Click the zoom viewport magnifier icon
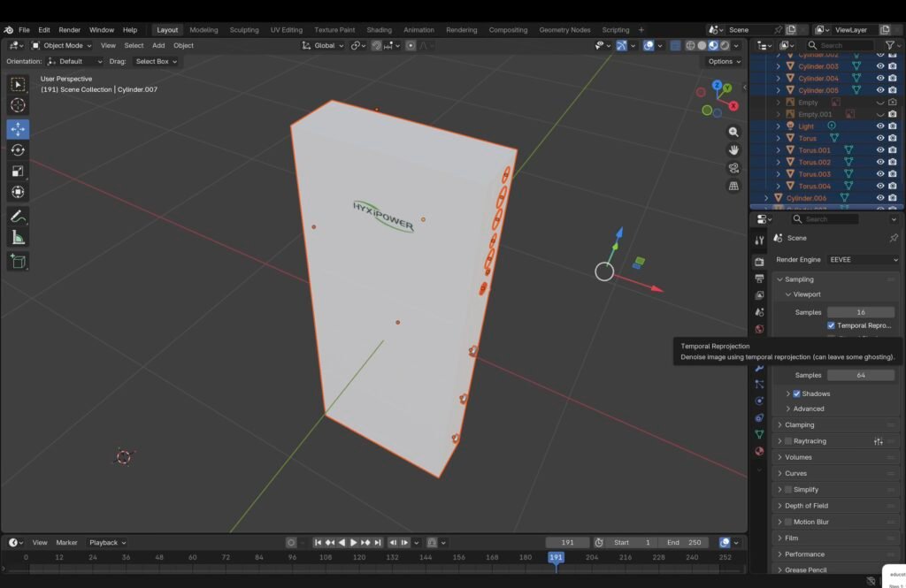 click(x=733, y=132)
